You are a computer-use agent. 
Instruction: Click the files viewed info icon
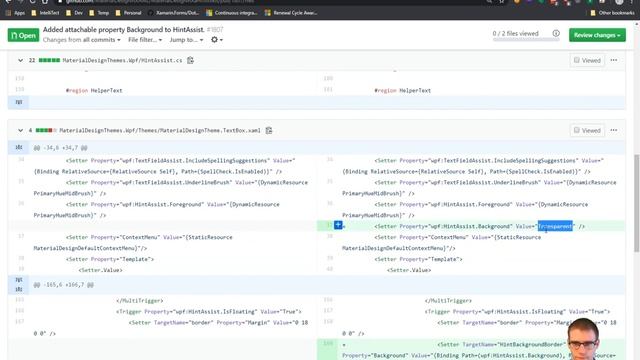tap(556, 33)
